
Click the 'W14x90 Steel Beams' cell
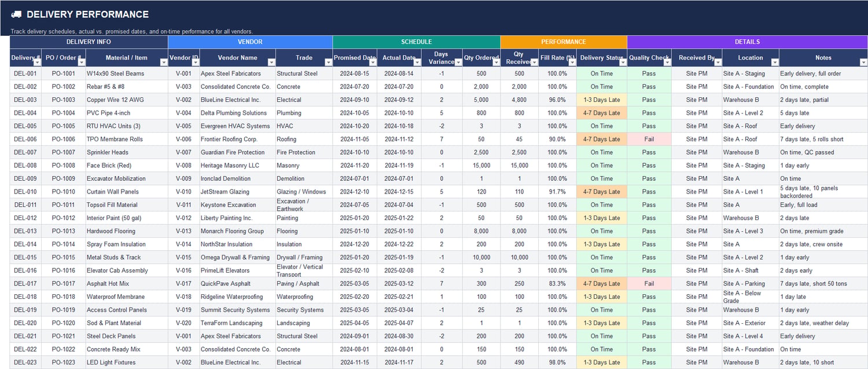coord(126,74)
